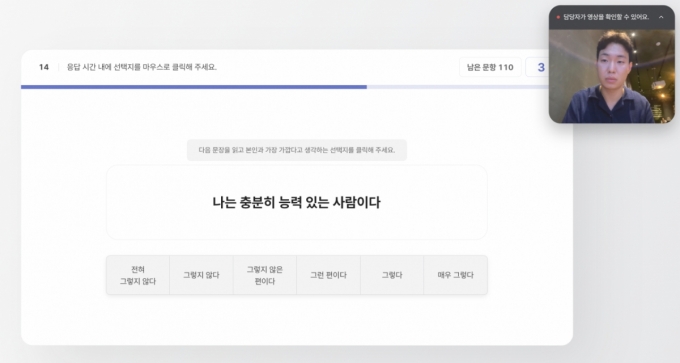
Task: Click the response time progress bar
Action: click(x=285, y=87)
